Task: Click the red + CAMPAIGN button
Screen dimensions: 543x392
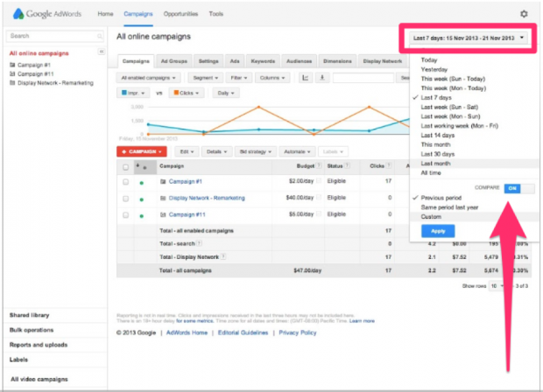Action: 142,151
